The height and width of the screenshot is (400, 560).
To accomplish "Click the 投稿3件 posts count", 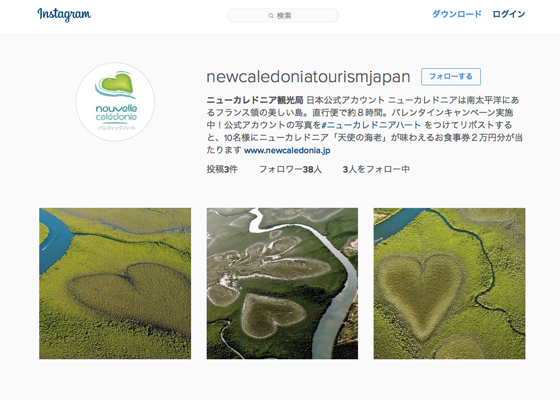I will click(x=222, y=169).
